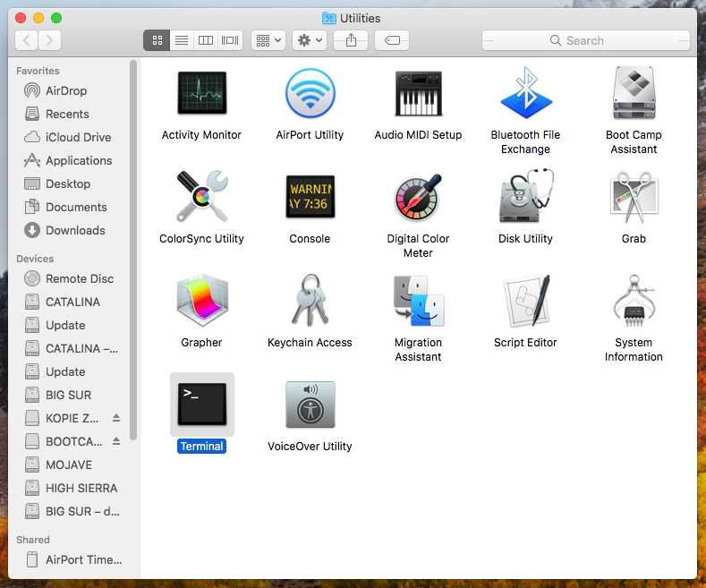Select the BOOTCA... drive

[x=62, y=442]
